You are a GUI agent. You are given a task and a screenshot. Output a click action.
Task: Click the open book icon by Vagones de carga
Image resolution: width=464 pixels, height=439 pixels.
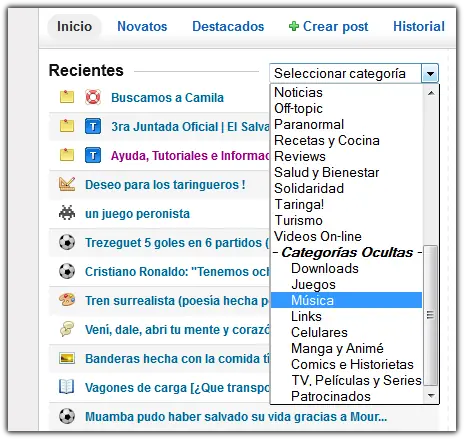click(66, 387)
